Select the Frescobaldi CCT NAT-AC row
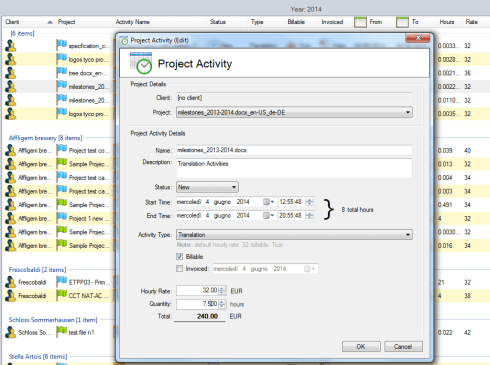Image resolution: width=490 pixels, height=365 pixels. (x=58, y=295)
